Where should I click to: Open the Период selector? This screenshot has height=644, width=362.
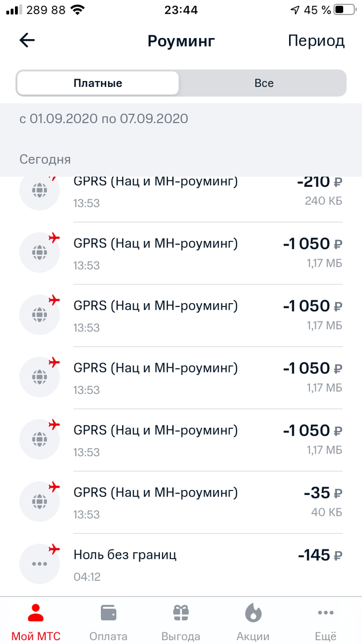316,40
